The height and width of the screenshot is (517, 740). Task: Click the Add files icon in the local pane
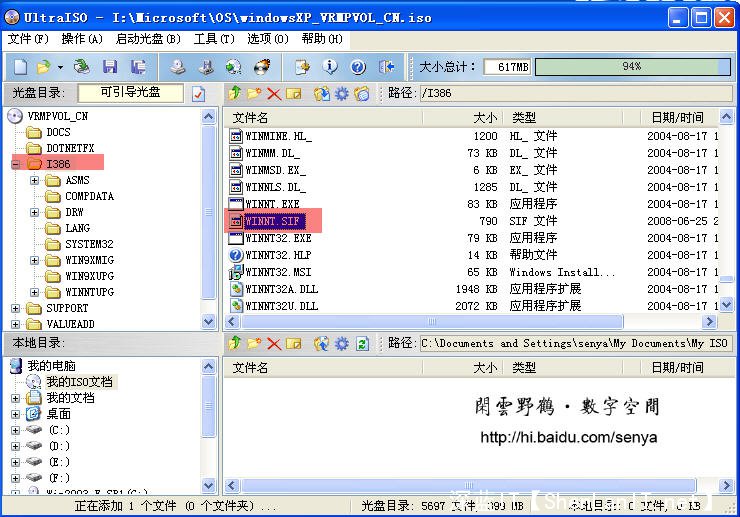click(x=322, y=343)
